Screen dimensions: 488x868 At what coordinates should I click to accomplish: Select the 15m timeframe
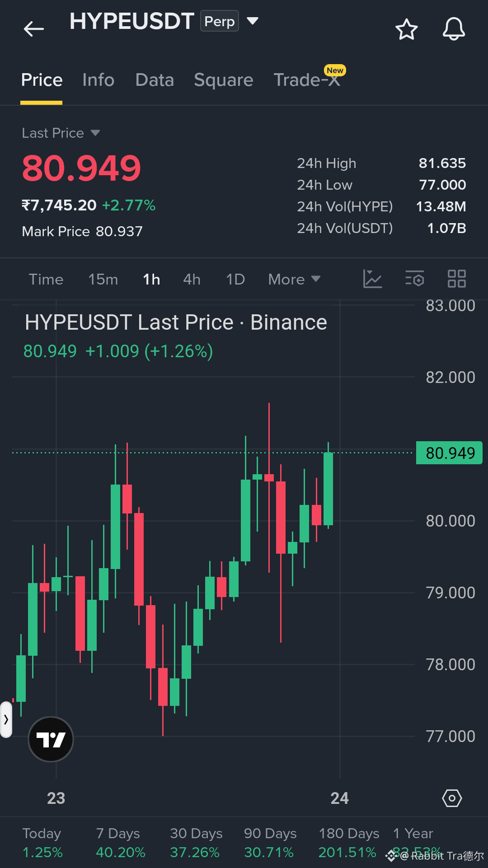(103, 279)
